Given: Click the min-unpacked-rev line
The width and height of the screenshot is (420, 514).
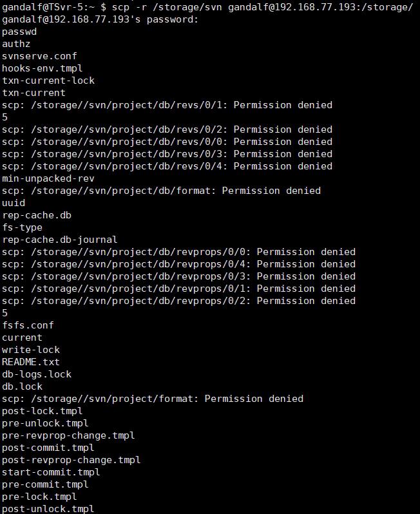Looking at the screenshot, I should coord(48,178).
